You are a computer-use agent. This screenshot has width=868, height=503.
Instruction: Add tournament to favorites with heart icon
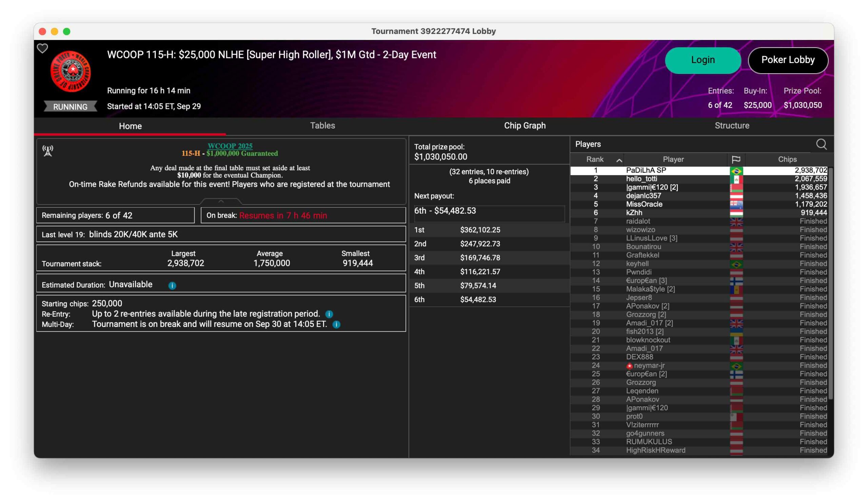tap(42, 49)
